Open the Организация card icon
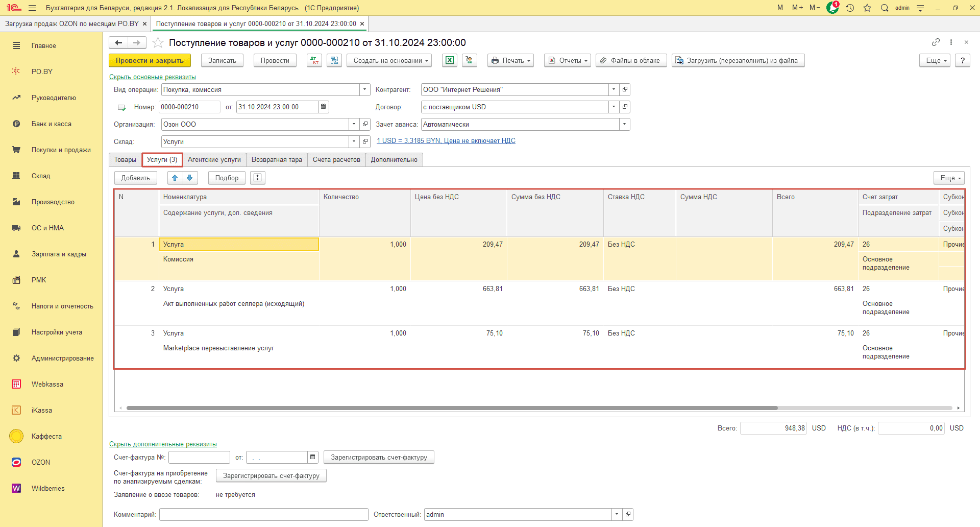 tap(365, 124)
